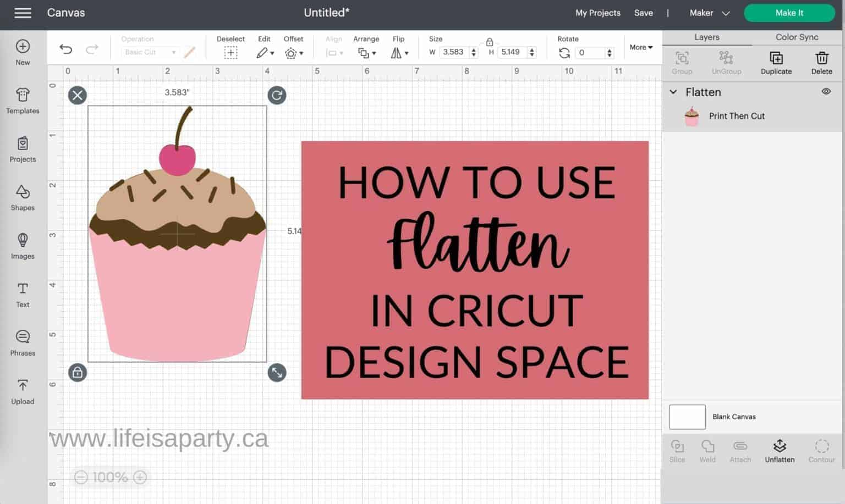Expand the More options menu
This screenshot has width=845, height=504.
coord(640,47)
